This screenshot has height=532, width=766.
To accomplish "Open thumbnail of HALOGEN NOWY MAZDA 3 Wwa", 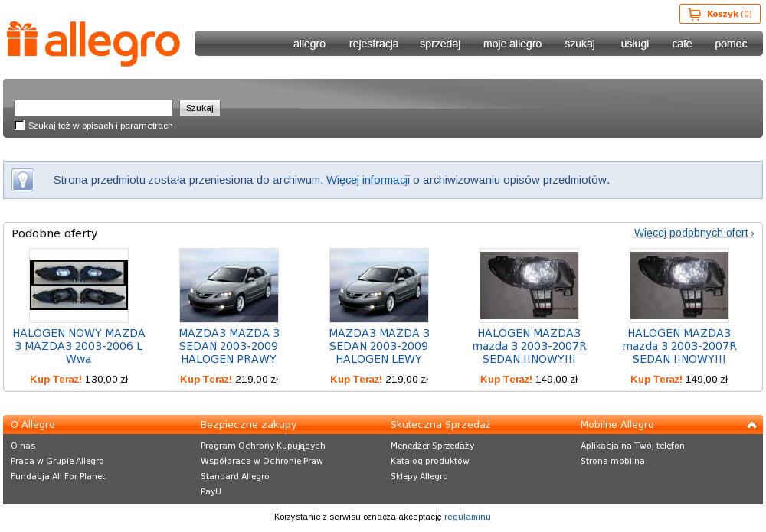I will click(x=79, y=285).
